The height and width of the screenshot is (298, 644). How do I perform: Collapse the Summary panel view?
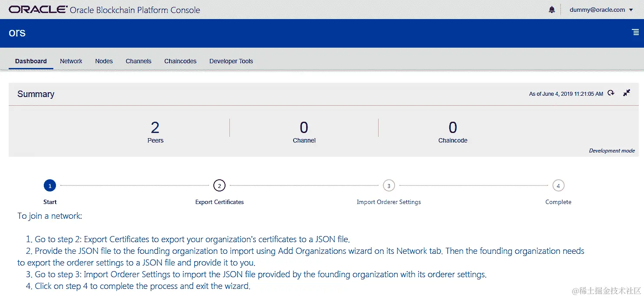(627, 93)
